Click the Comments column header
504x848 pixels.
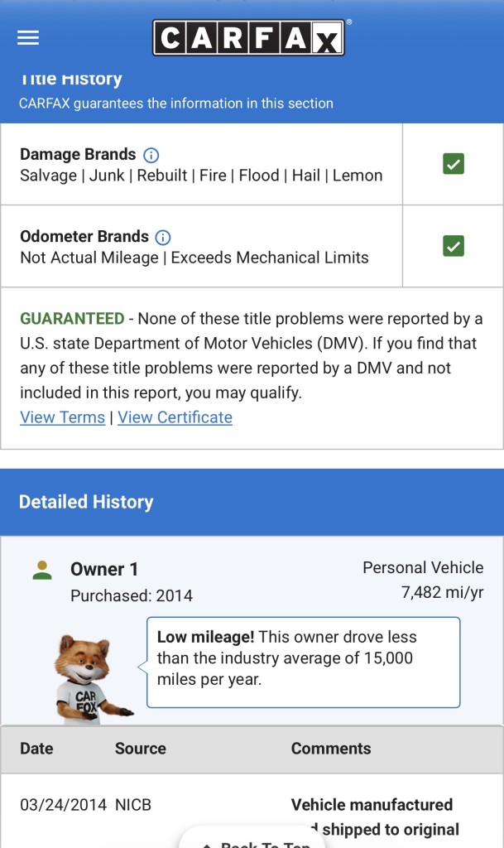tap(331, 749)
